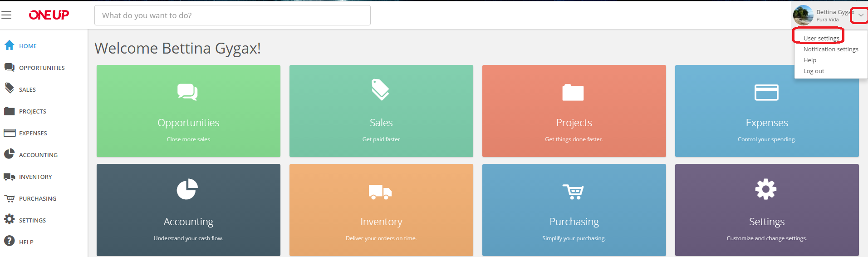Image resolution: width=868 pixels, height=257 pixels.
Task: Click the Inventory truck icon in sidebar
Action: [9, 177]
